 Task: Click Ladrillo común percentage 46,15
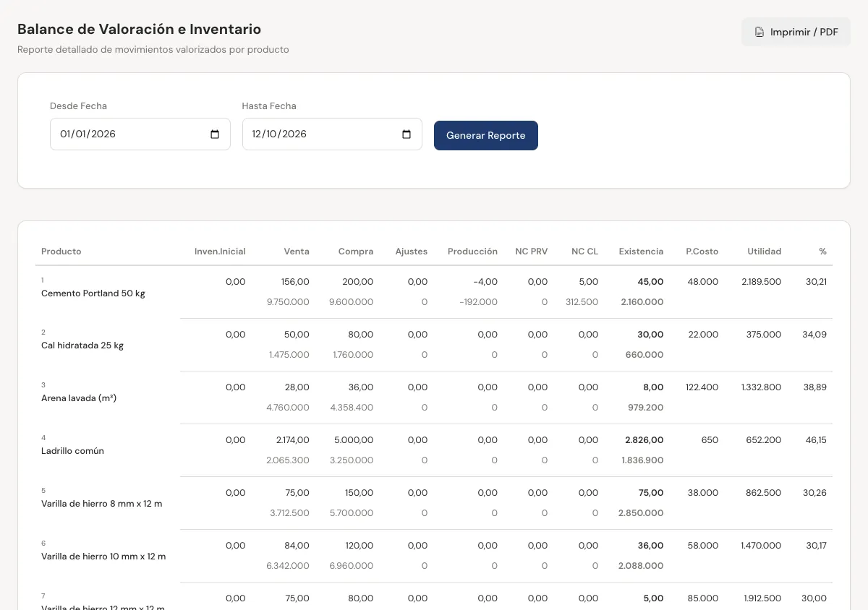point(816,440)
